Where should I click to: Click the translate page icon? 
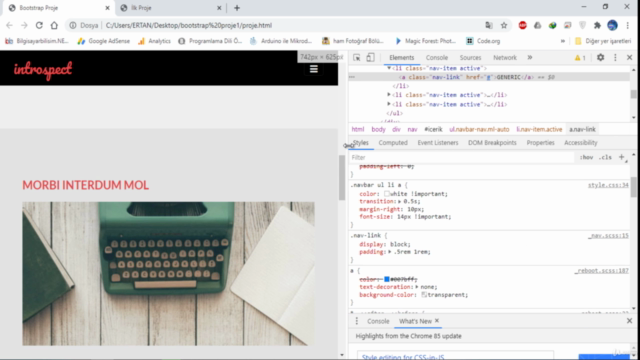point(489,25)
